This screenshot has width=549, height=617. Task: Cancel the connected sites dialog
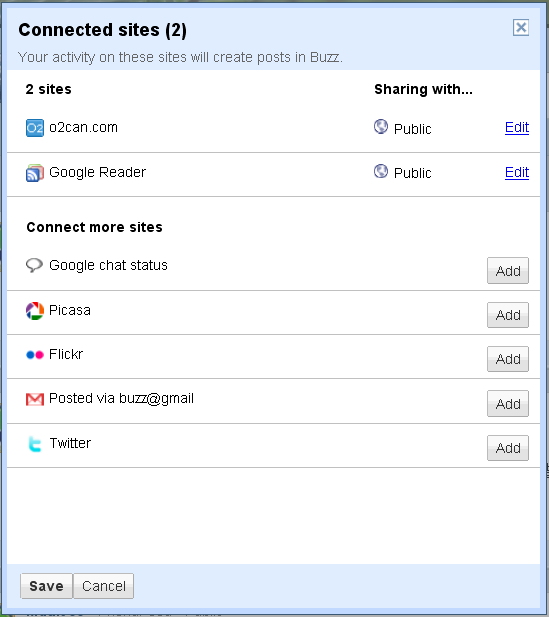[x=104, y=586]
